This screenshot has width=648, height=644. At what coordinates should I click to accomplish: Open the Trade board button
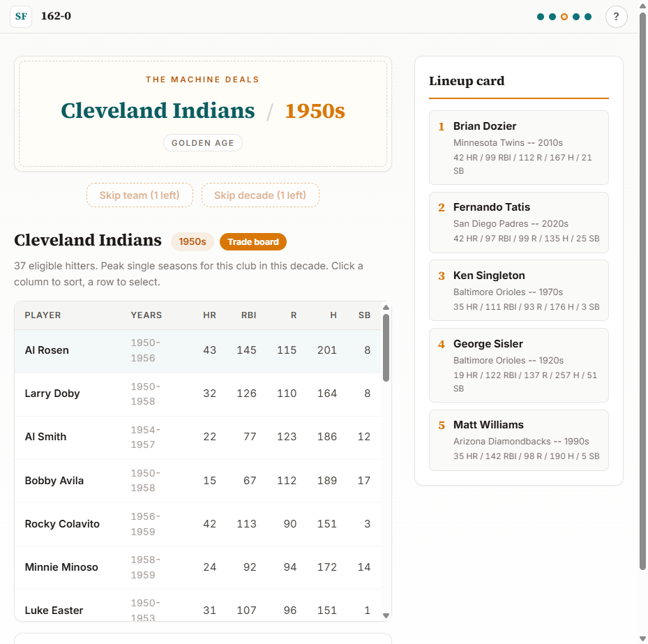point(253,242)
